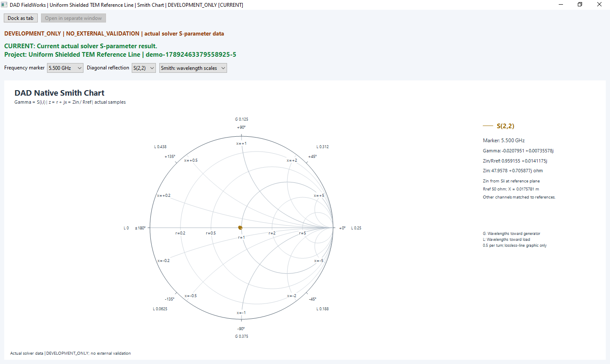Click the r=0.2 resistance label

click(x=180, y=233)
